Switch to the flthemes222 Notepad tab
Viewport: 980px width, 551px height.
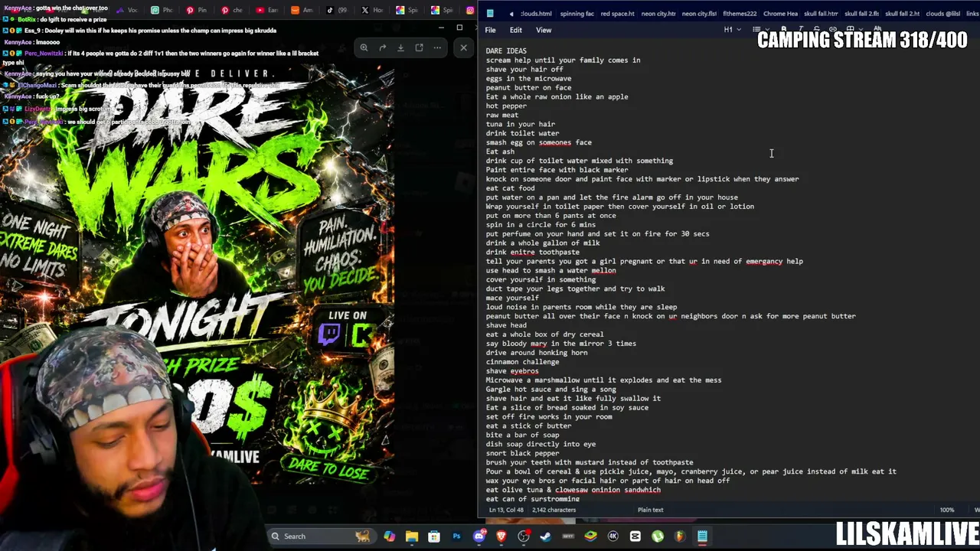coord(740,13)
